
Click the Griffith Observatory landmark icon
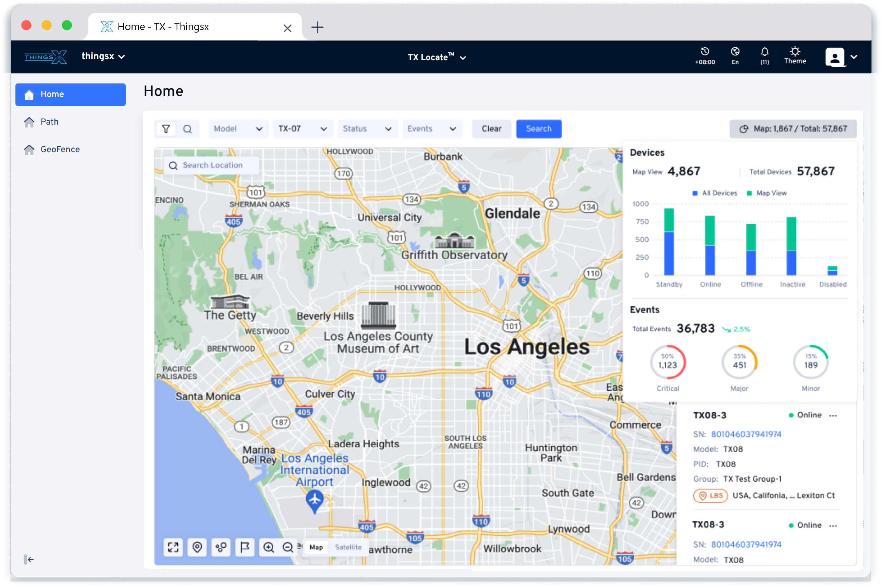(x=454, y=240)
